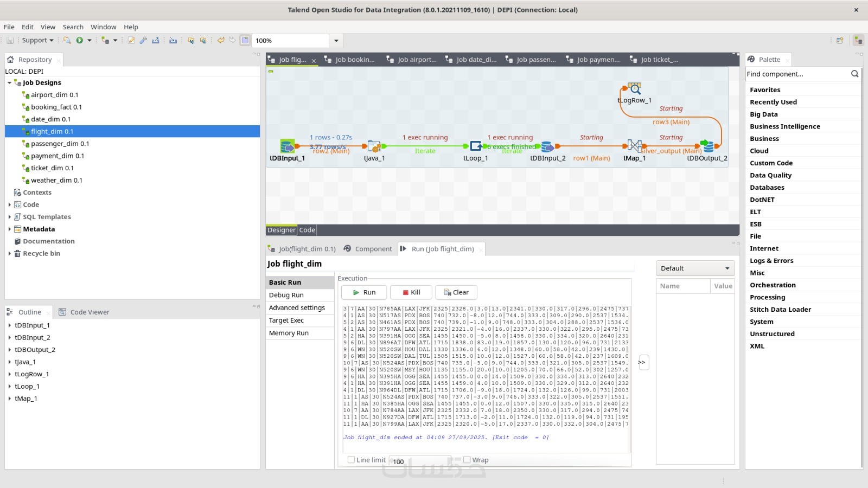Expand the Metadata node in Repository
Viewport: 868px width, 488px height.
9,229
